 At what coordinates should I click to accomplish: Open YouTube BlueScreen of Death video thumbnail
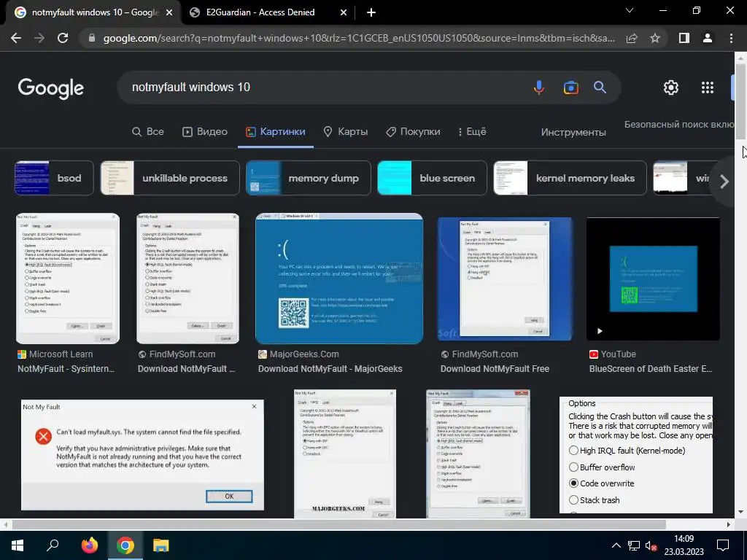click(x=653, y=279)
